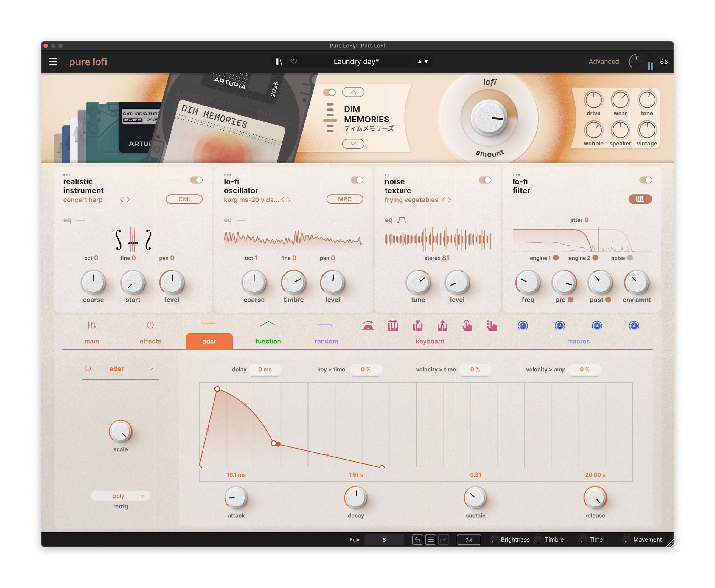Select macro 3 icon
Screen dimensions: 715x588
coord(596,325)
